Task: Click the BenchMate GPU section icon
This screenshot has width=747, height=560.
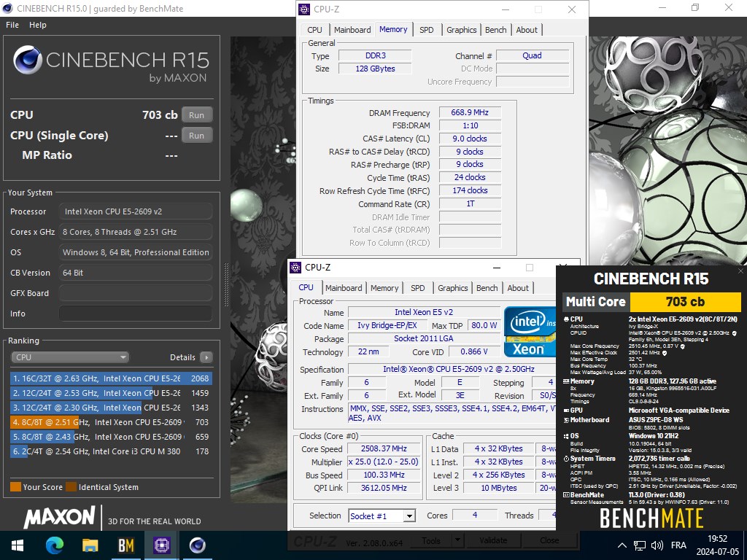Action: pos(566,410)
